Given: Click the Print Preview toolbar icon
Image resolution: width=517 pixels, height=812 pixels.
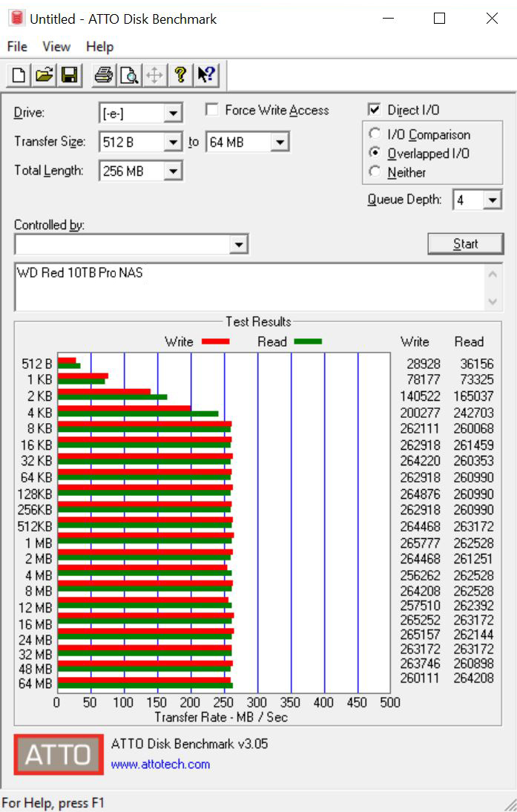Looking at the screenshot, I should point(129,76).
